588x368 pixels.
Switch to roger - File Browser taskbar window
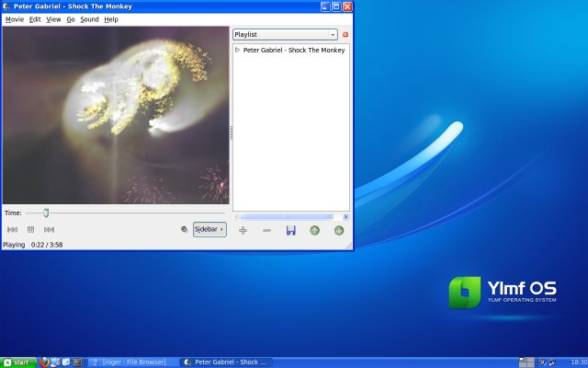[x=133, y=362]
